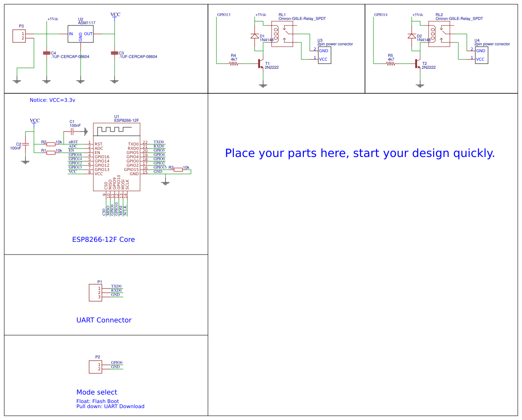
Task: Select ground symbol below ASM1117 GND pin
Action: (x=81, y=81)
